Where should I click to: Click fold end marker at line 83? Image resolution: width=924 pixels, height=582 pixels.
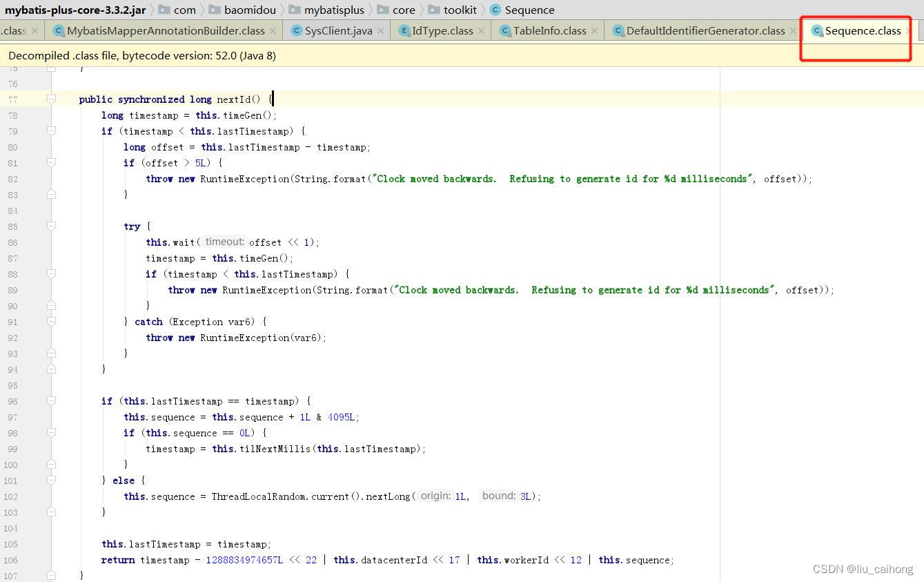tap(51, 195)
